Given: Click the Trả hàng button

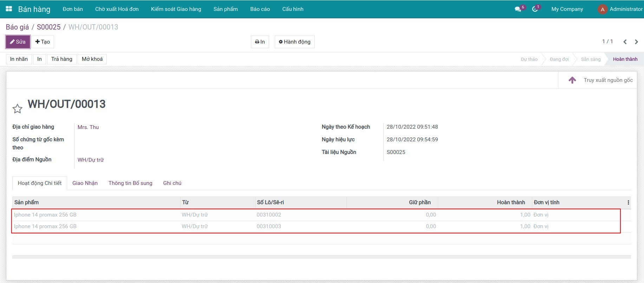Looking at the screenshot, I should coord(61,59).
